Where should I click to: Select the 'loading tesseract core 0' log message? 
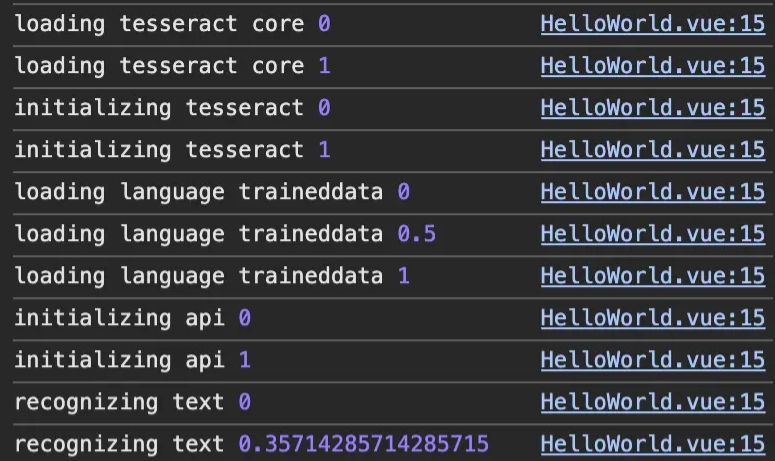click(x=172, y=24)
